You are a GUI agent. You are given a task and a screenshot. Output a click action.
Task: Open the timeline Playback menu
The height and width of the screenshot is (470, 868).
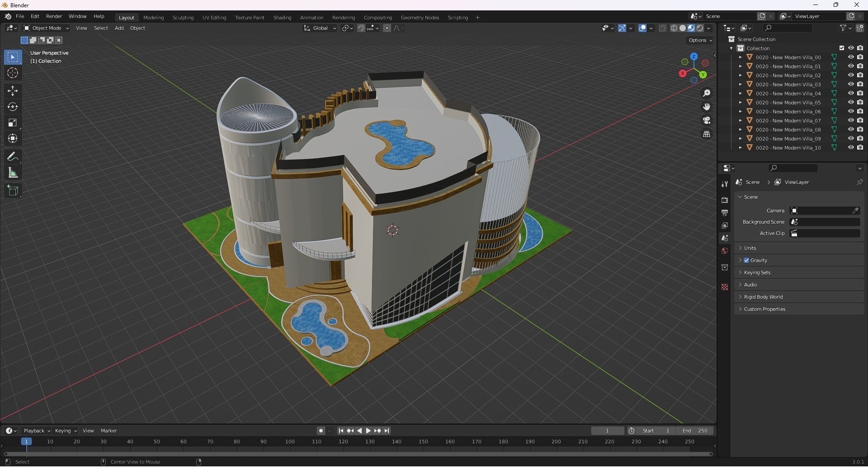pyautogui.click(x=36, y=431)
